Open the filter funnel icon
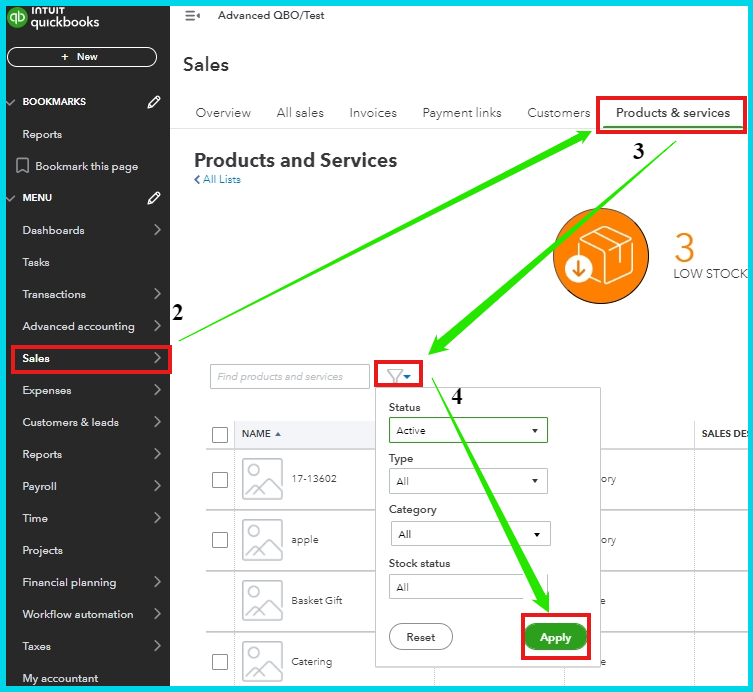The height and width of the screenshot is (692, 753). tap(398, 376)
